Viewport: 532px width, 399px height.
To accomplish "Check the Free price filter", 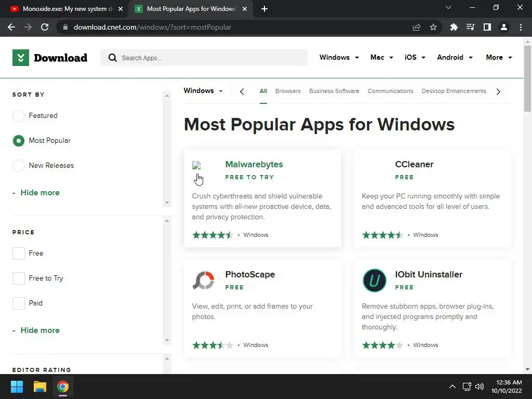I will (x=19, y=254).
